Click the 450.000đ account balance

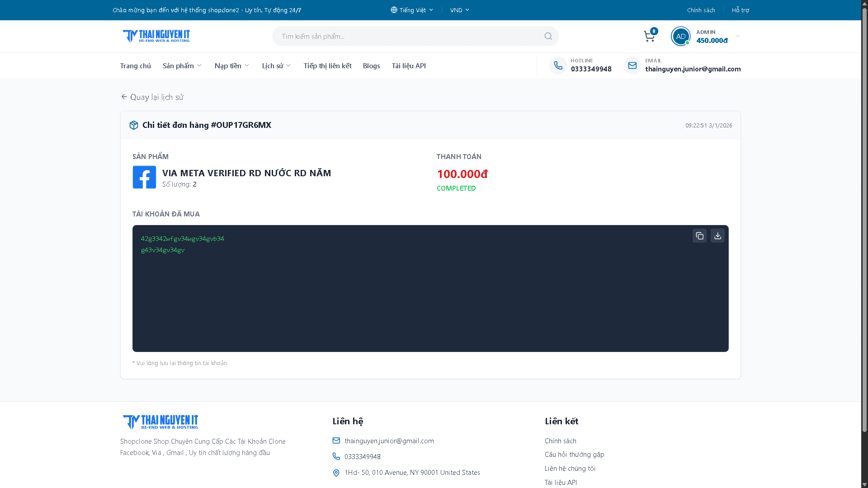point(712,40)
